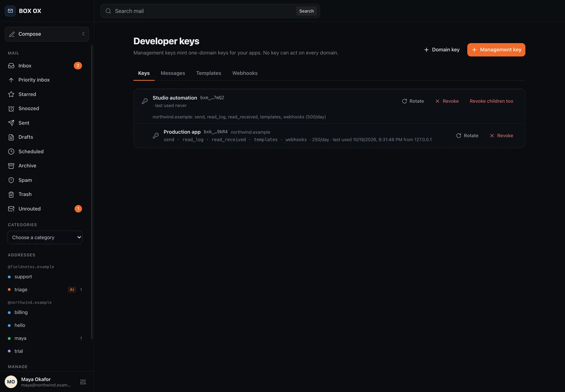565x392 pixels.
Task: Click the search magnifier icon
Action: point(108,11)
